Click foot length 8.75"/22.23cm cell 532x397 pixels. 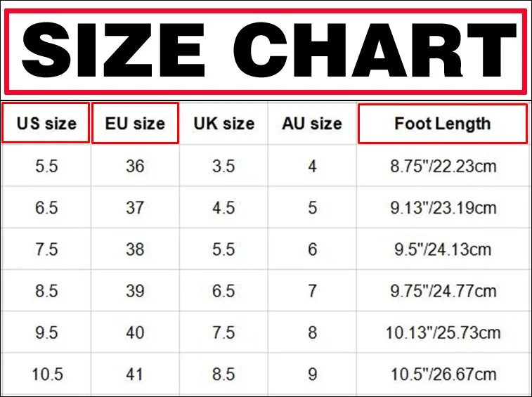[x=443, y=166]
